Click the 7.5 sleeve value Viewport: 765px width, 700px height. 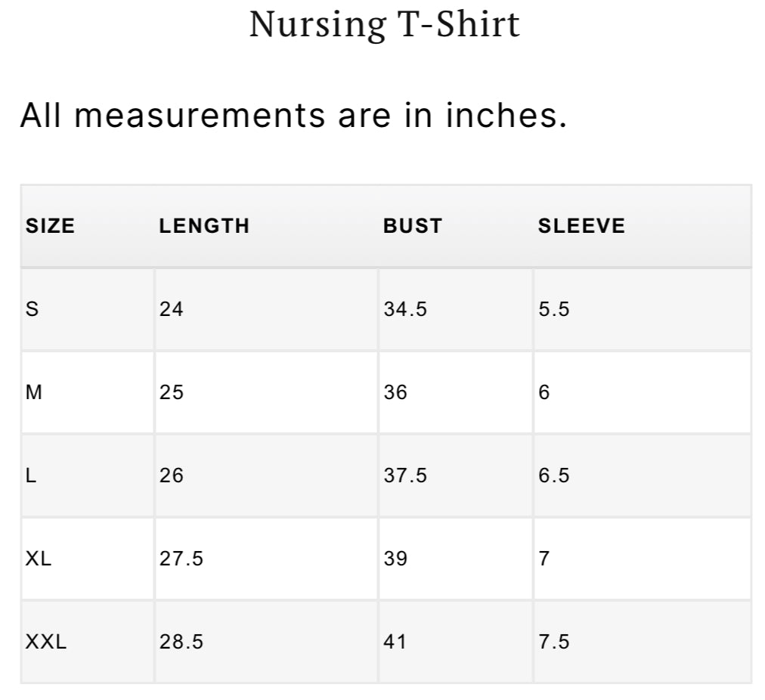pyautogui.click(x=554, y=642)
